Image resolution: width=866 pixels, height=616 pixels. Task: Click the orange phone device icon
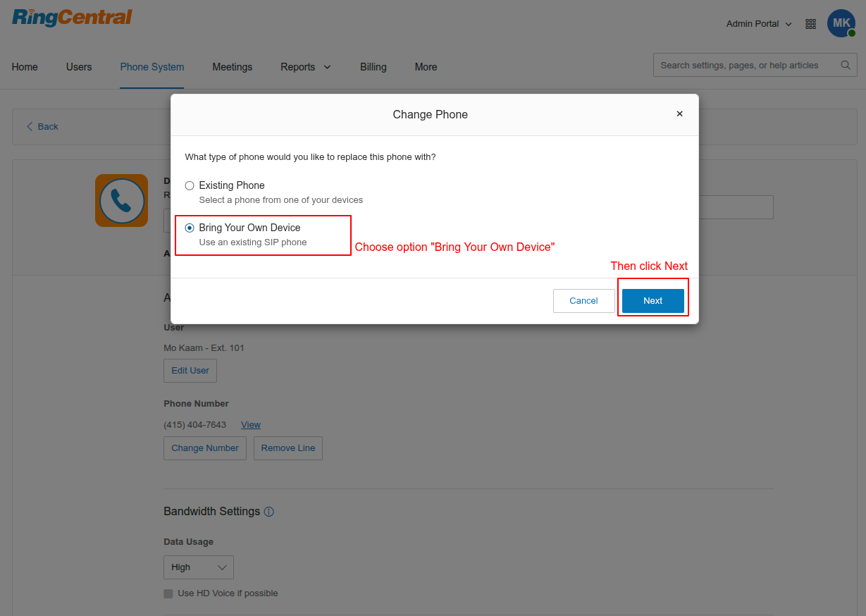[121, 201]
